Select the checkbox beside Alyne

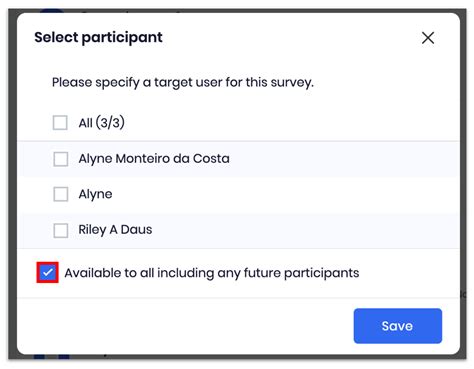pos(61,194)
